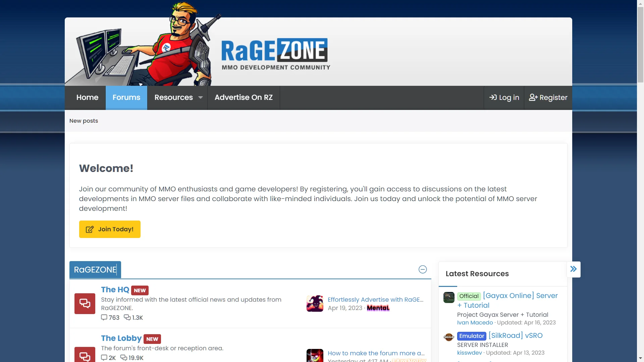Open kisswdev profile link

click(469, 353)
